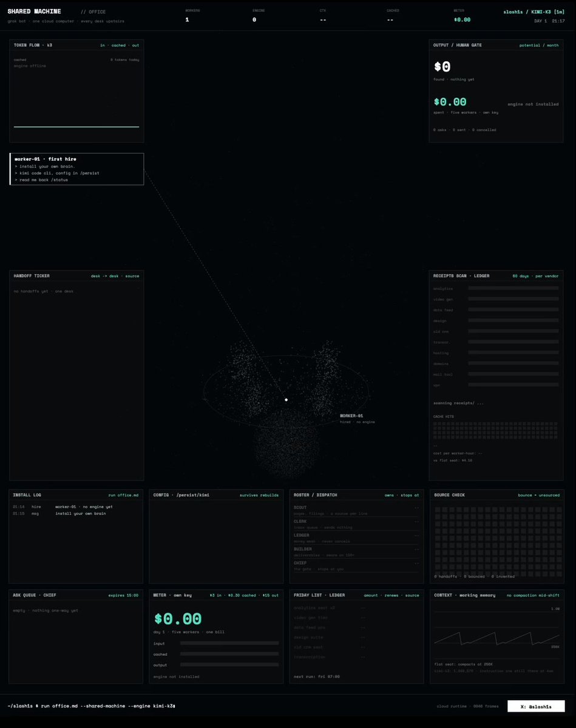Select the SCOUT row in Roster / Dispatch
The image size is (576, 728).
[x=356, y=510]
